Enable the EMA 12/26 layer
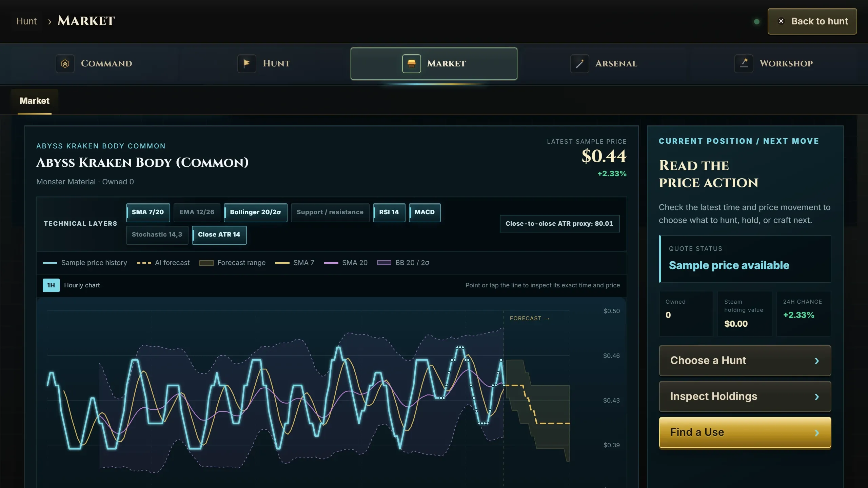This screenshot has width=868, height=488. click(x=197, y=212)
